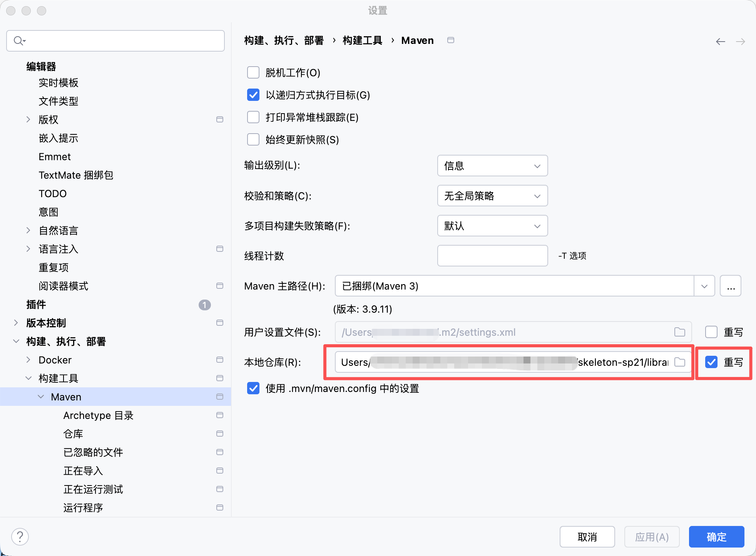Click folder icon in local repository field
Image resolution: width=756 pixels, height=556 pixels.
point(680,362)
